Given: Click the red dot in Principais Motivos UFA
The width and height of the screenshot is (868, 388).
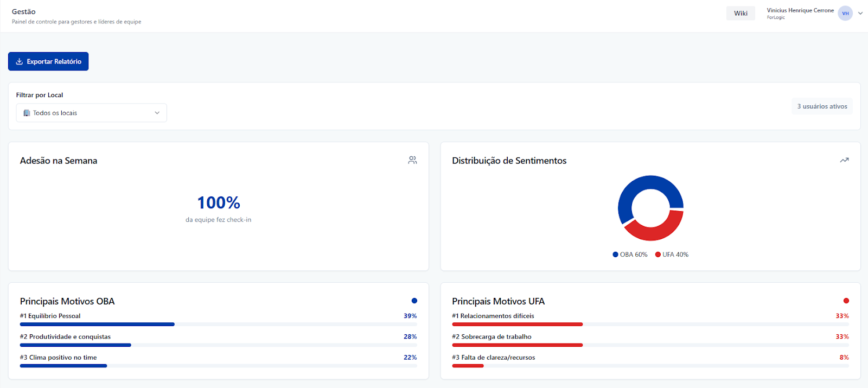Looking at the screenshot, I should (846, 301).
